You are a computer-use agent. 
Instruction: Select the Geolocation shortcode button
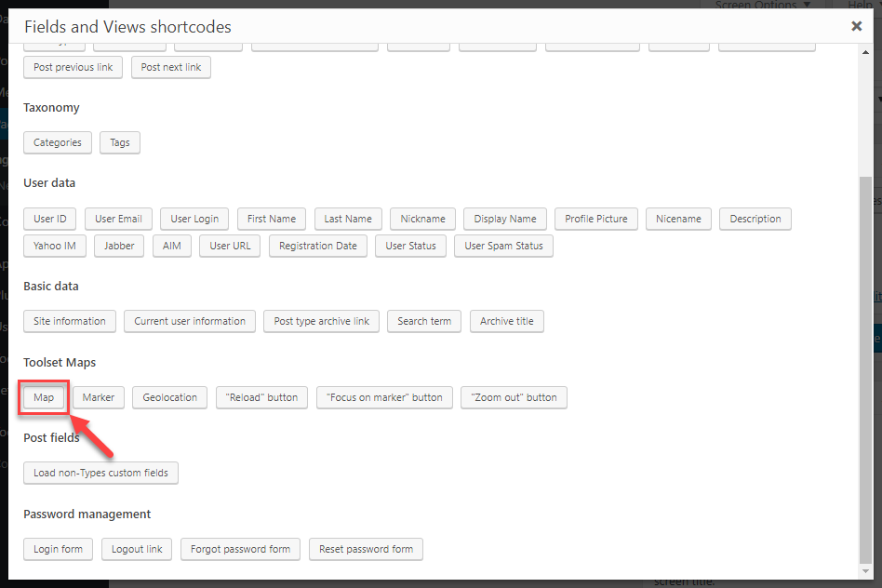point(170,397)
